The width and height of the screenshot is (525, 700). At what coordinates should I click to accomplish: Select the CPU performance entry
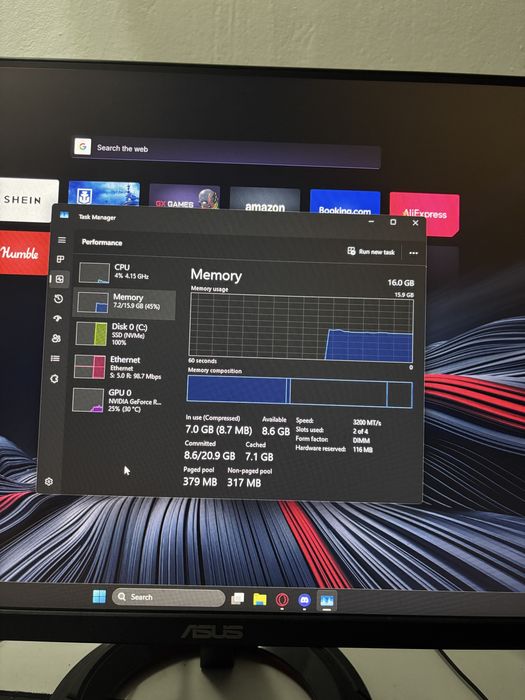tap(127, 272)
